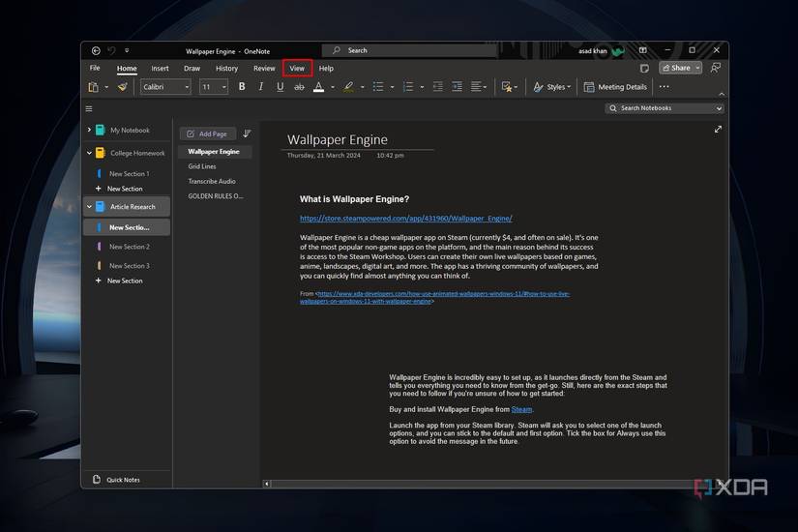This screenshot has height=532, width=798.
Task: Expand the My Notebook tree
Action: [89, 130]
